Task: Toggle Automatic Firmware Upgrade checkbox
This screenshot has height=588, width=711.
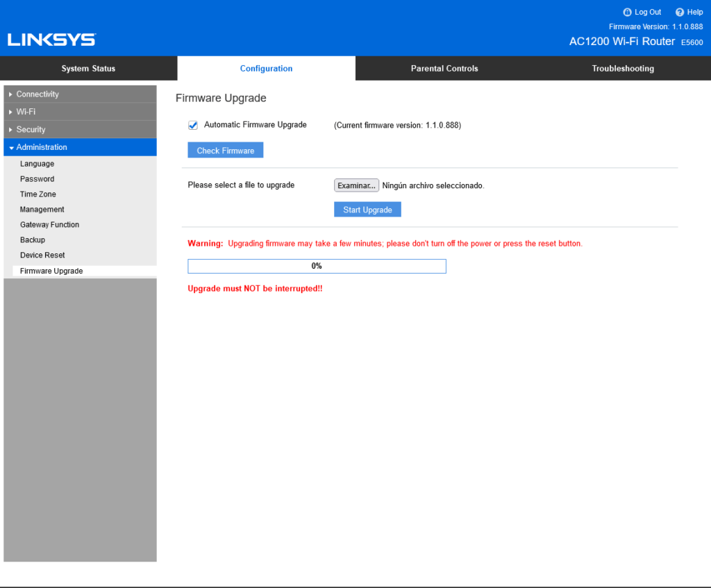Action: [x=193, y=125]
